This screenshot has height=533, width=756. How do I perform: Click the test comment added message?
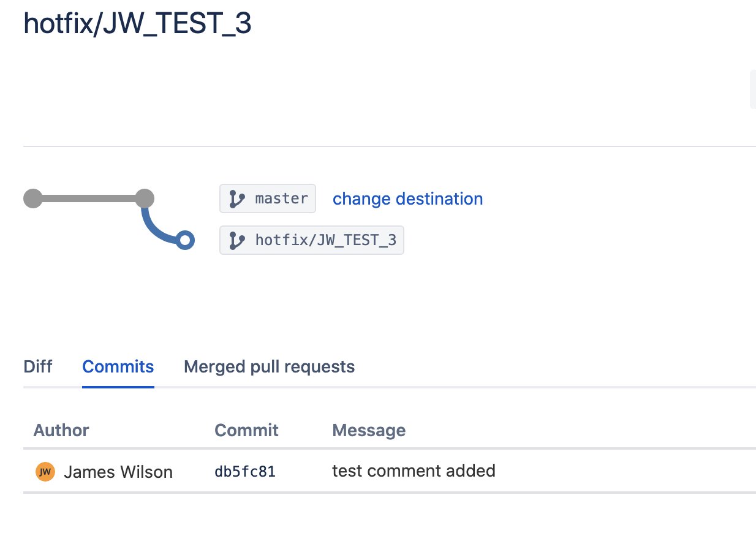coord(414,471)
